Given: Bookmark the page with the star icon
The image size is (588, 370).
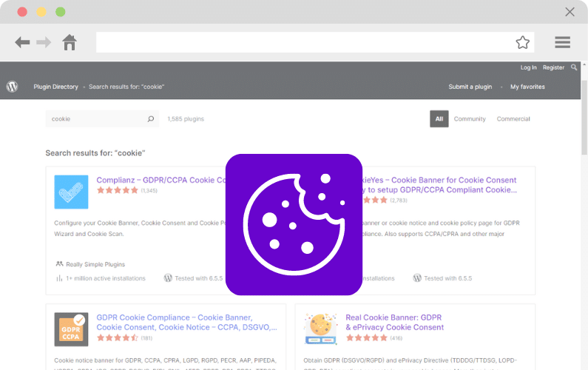Looking at the screenshot, I should (522, 42).
